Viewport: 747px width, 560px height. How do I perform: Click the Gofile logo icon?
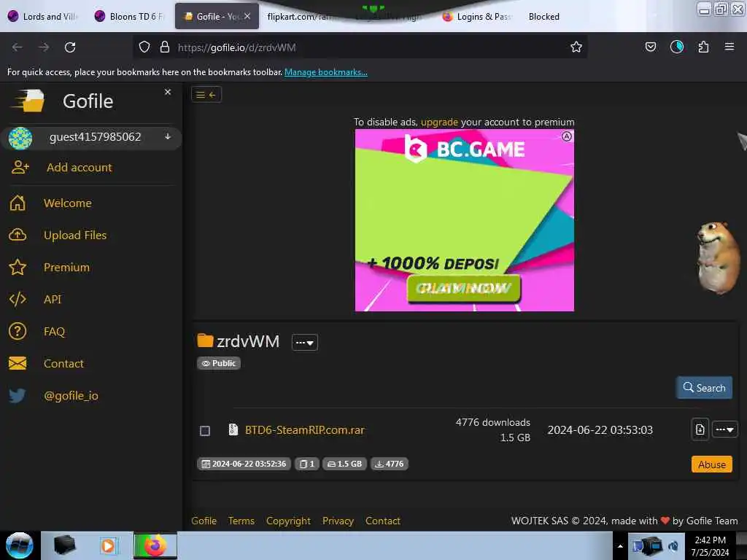click(x=28, y=101)
